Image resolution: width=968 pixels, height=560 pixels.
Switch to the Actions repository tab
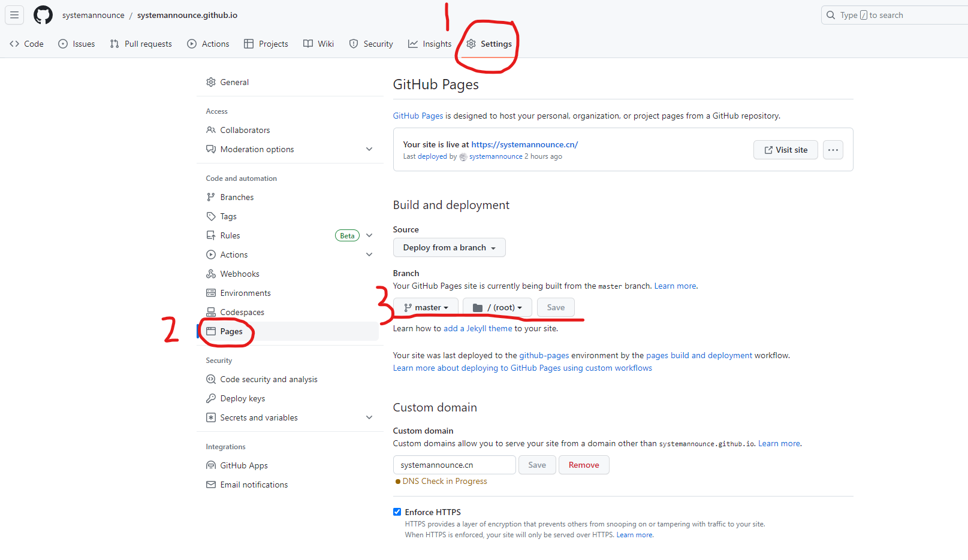[208, 44]
